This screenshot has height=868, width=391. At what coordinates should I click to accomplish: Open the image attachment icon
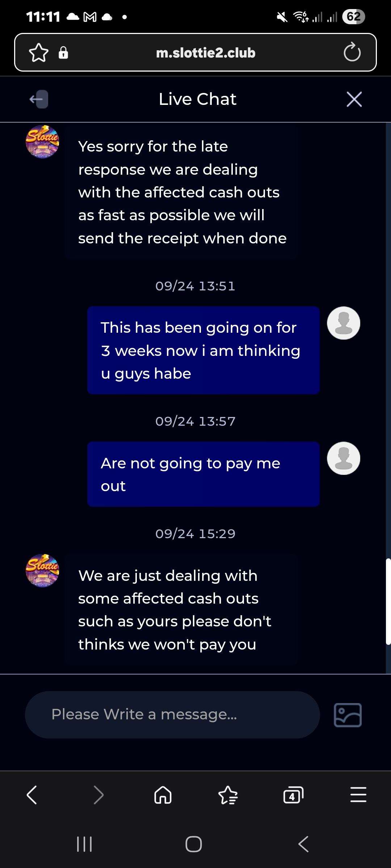click(x=348, y=715)
